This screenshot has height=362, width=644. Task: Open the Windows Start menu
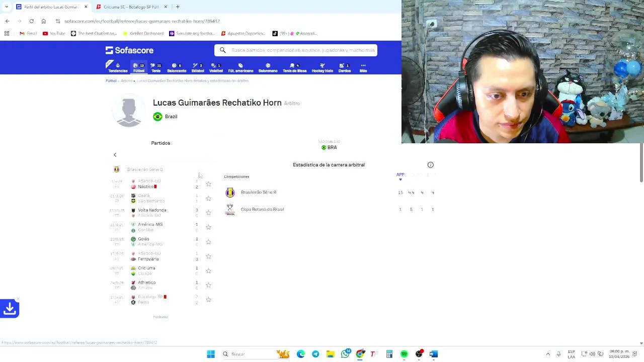point(211,354)
